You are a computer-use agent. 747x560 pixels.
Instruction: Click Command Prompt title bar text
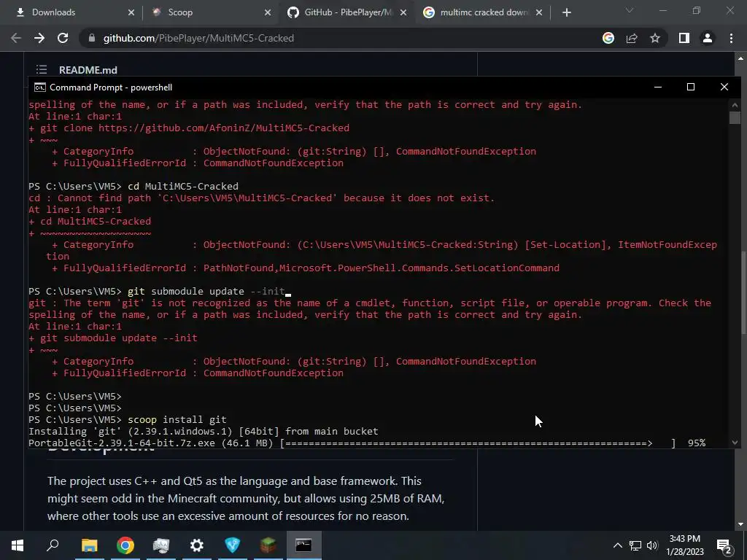(x=111, y=87)
